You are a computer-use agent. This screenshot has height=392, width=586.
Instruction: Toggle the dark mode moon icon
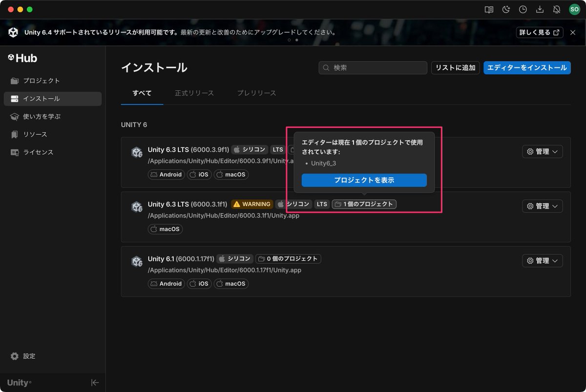tap(506, 9)
